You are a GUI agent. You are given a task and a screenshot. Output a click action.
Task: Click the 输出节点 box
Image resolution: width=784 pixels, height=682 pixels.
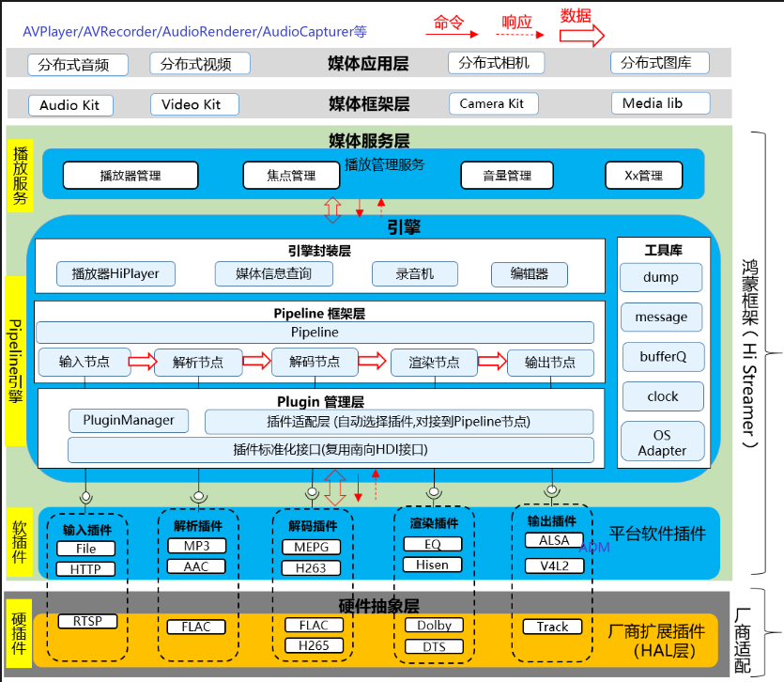pyautogui.click(x=550, y=363)
